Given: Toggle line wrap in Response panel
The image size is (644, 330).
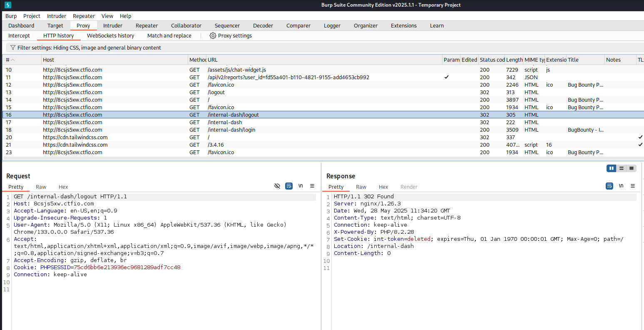Looking at the screenshot, I should click(x=609, y=186).
